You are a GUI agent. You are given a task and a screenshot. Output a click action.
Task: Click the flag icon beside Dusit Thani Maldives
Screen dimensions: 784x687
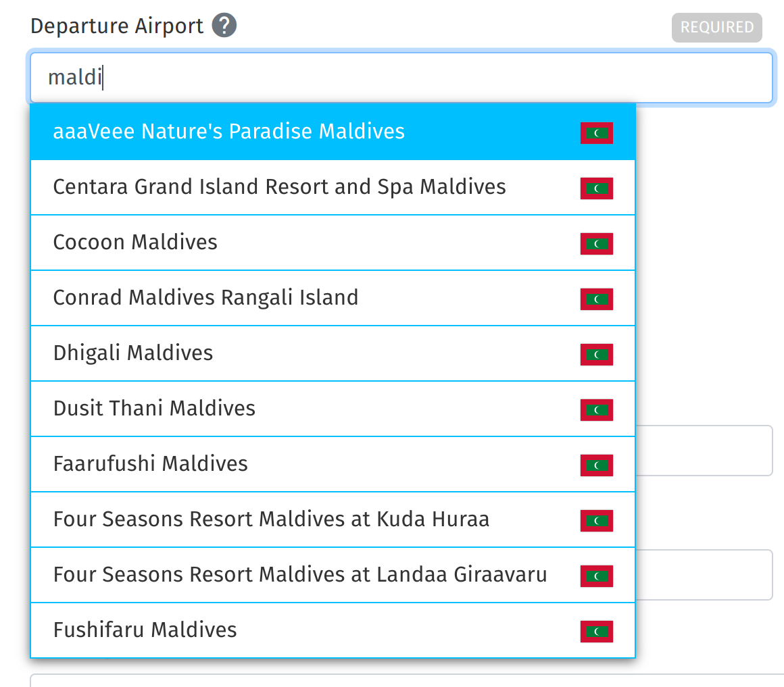click(597, 410)
